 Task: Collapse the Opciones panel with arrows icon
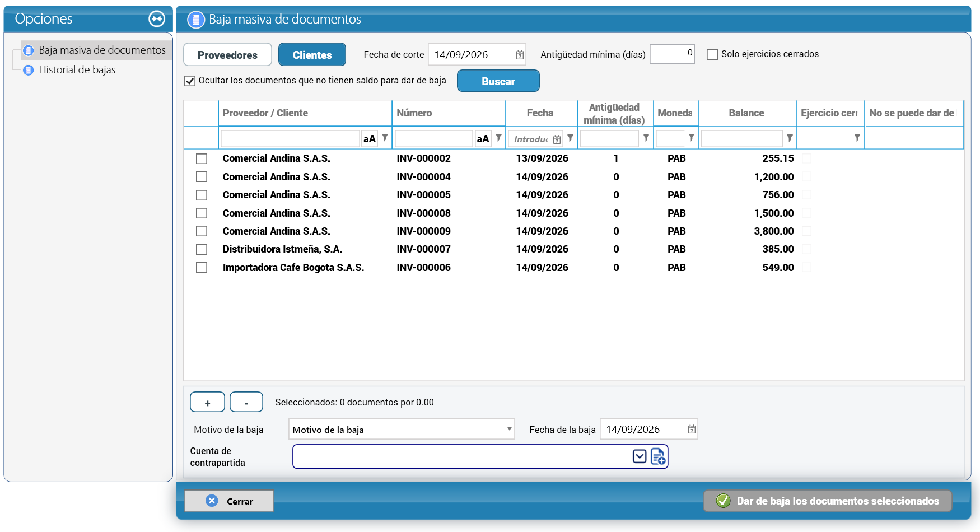pos(157,19)
